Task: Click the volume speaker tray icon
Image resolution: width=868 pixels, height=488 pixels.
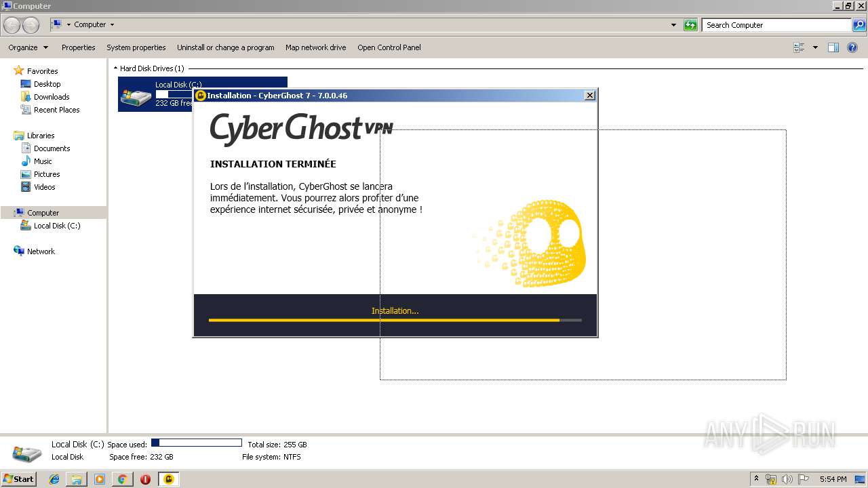Action: pyautogui.click(x=787, y=479)
